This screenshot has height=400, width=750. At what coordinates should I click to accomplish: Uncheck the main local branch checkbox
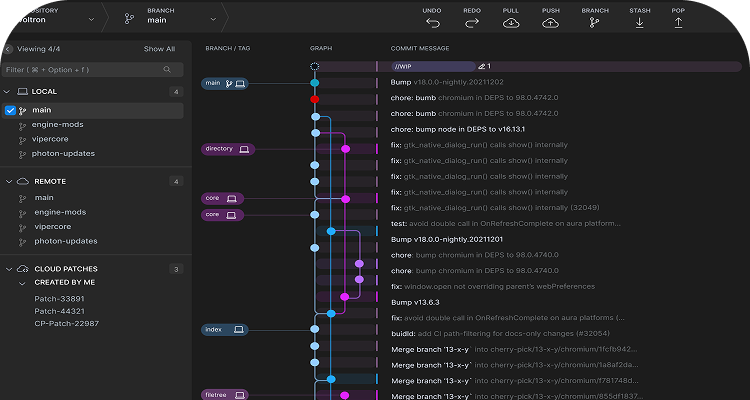click(x=11, y=110)
